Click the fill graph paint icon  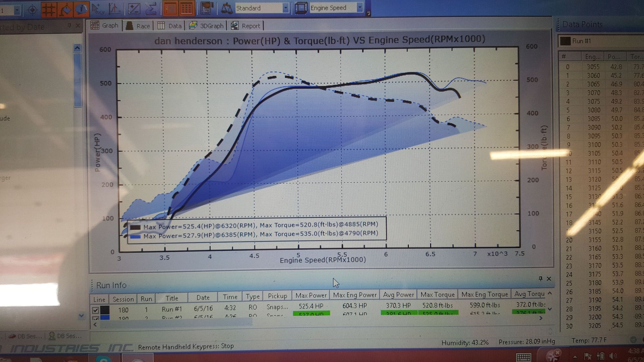click(65, 9)
